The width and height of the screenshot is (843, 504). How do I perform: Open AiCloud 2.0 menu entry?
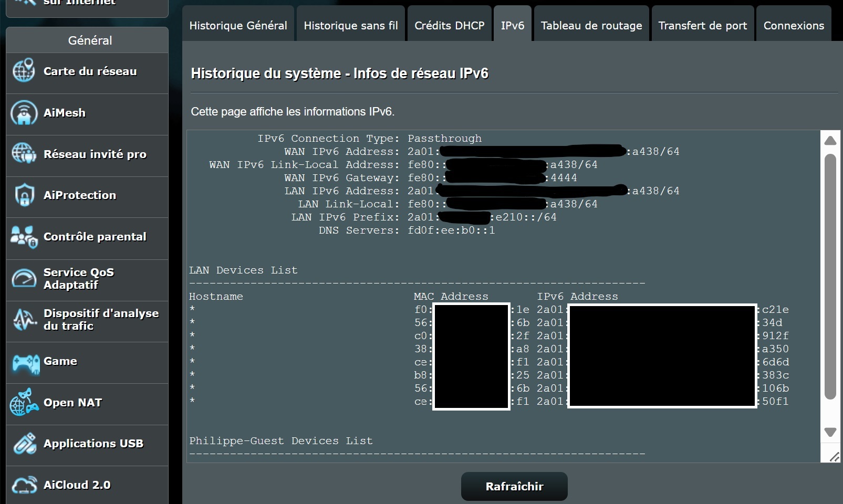pyautogui.click(x=87, y=486)
